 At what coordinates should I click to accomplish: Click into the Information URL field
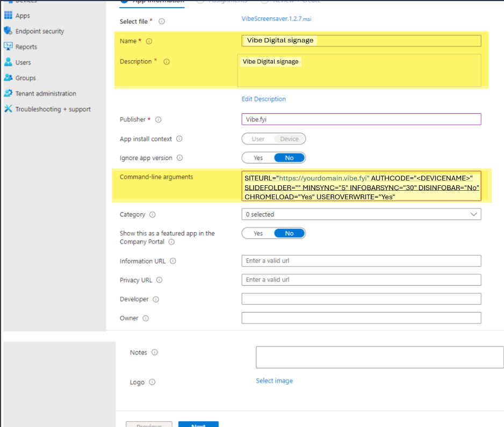[361, 261]
